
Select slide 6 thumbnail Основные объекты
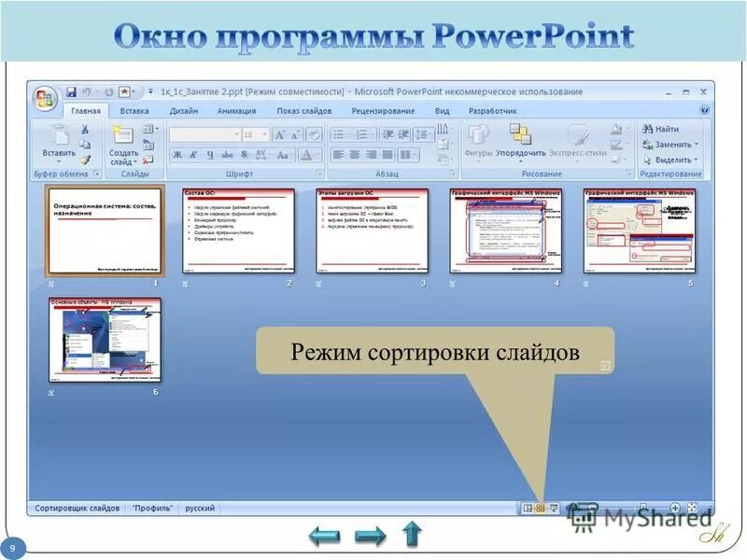(105, 340)
